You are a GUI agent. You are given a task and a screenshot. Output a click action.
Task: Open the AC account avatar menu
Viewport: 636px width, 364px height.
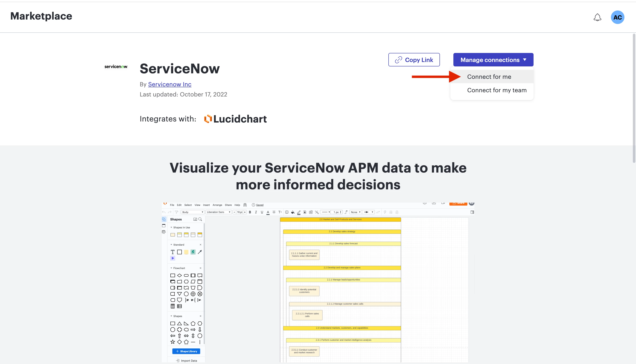point(617,17)
